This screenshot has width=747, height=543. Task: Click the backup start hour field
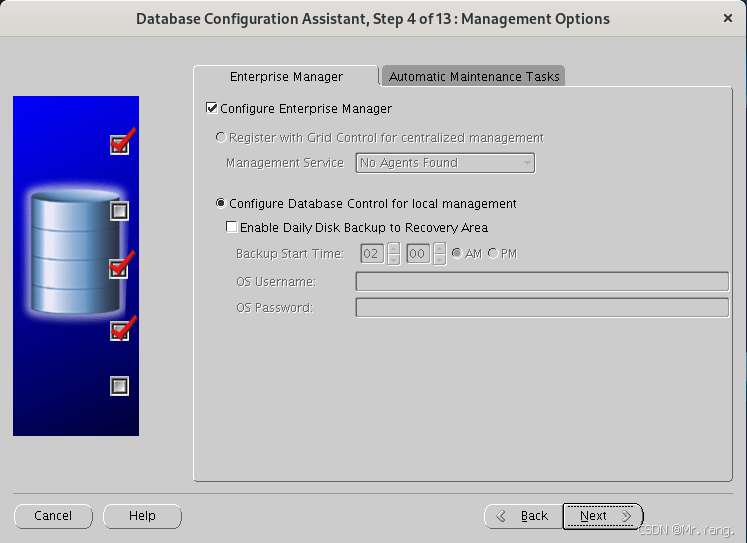pos(372,253)
